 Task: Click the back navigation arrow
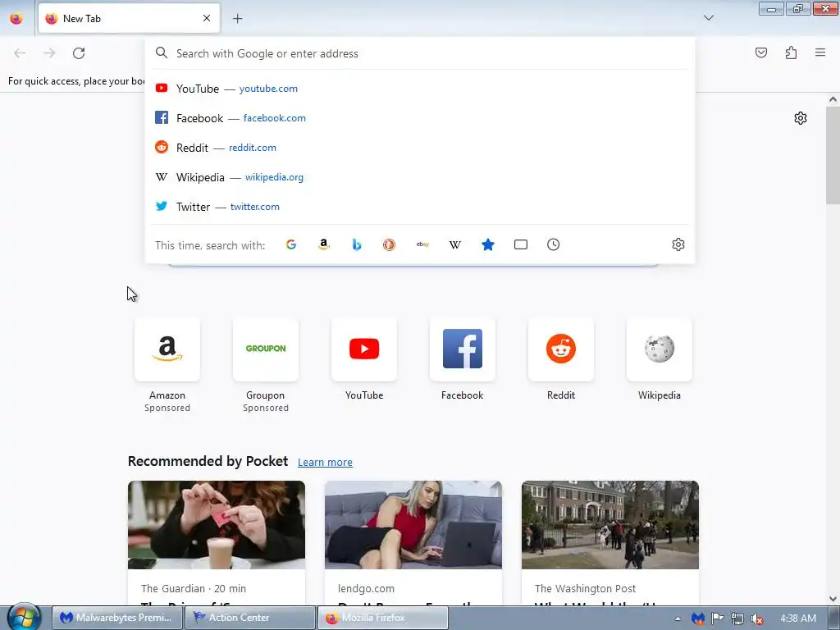20,53
